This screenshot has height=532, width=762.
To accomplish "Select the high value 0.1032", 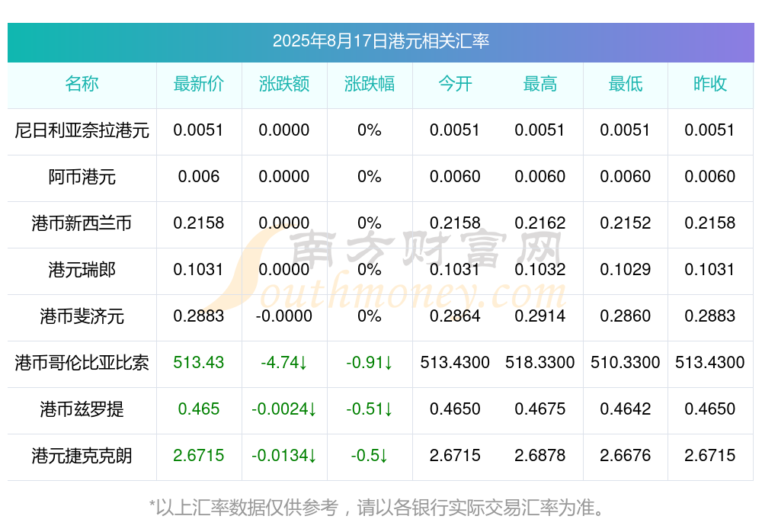I will [x=540, y=269].
